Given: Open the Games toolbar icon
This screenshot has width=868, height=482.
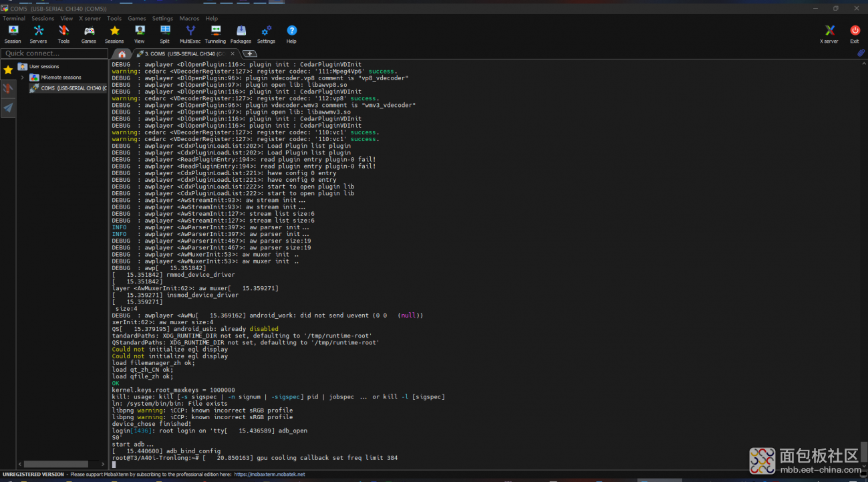Looking at the screenshot, I should (89, 34).
